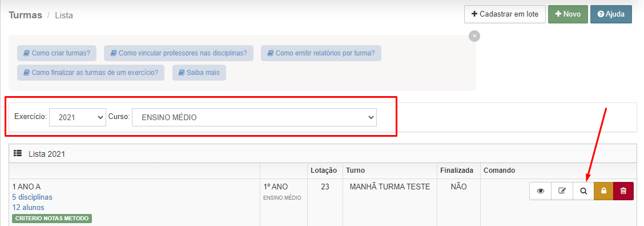Click the Saiba mais link
Image resolution: width=644 pixels, height=226 pixels.
tap(199, 73)
